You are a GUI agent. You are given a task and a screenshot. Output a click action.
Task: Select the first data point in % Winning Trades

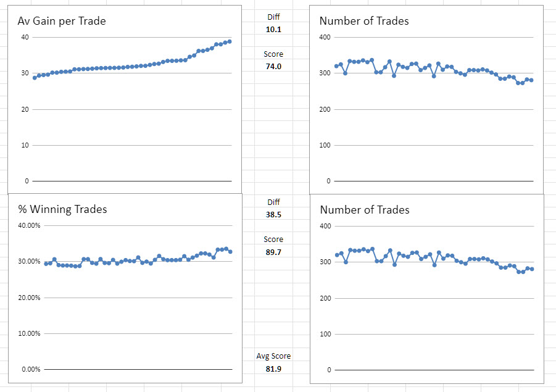46,264
